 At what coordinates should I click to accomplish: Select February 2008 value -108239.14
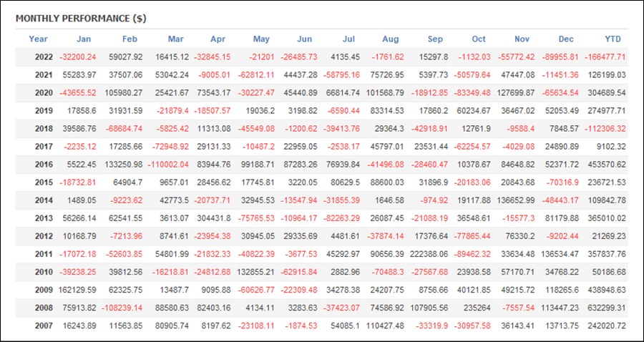pos(122,308)
